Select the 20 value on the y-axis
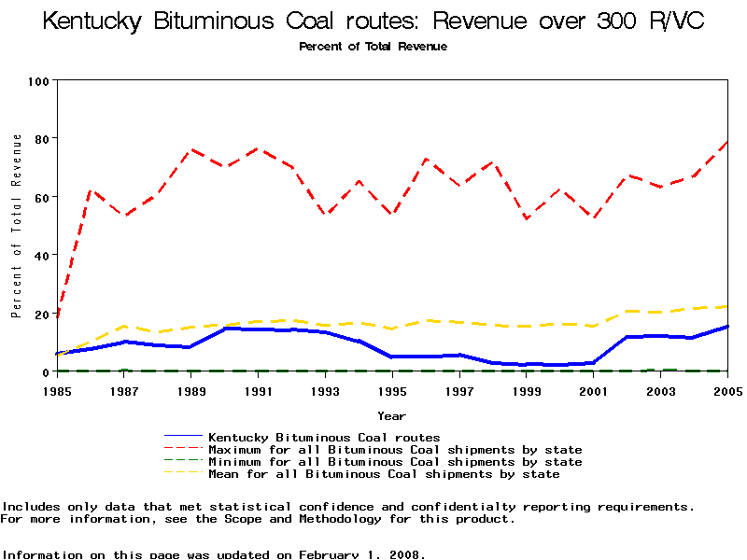This screenshot has height=560, width=747. point(40,314)
